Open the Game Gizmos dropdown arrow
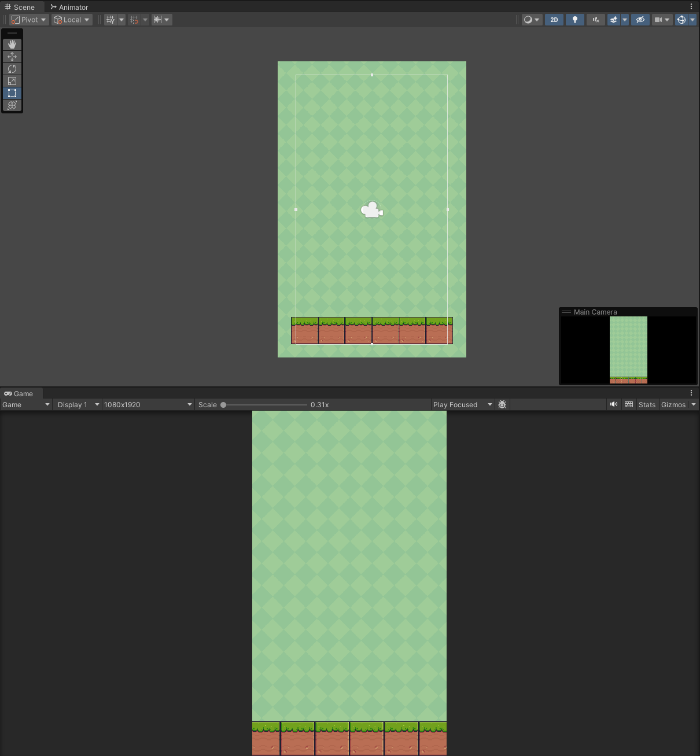 tap(694, 405)
